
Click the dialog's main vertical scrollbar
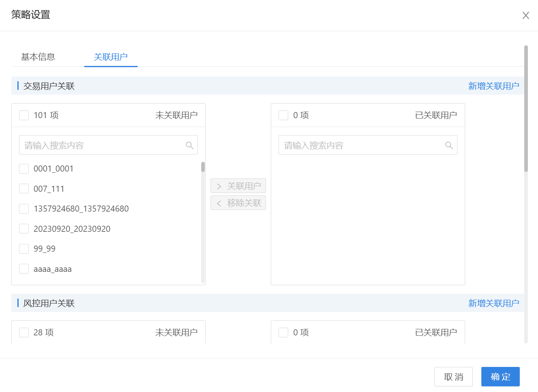tap(526, 108)
